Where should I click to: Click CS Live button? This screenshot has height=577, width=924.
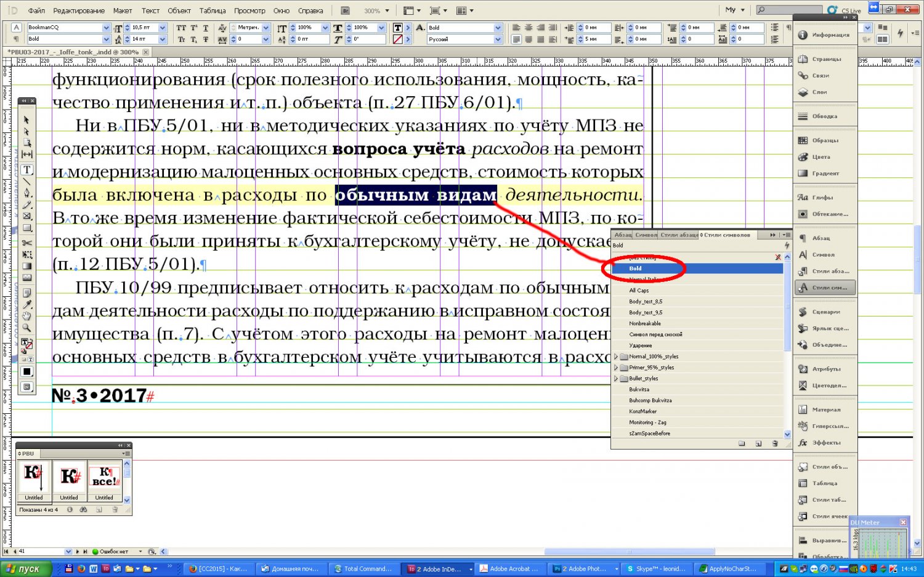845,10
